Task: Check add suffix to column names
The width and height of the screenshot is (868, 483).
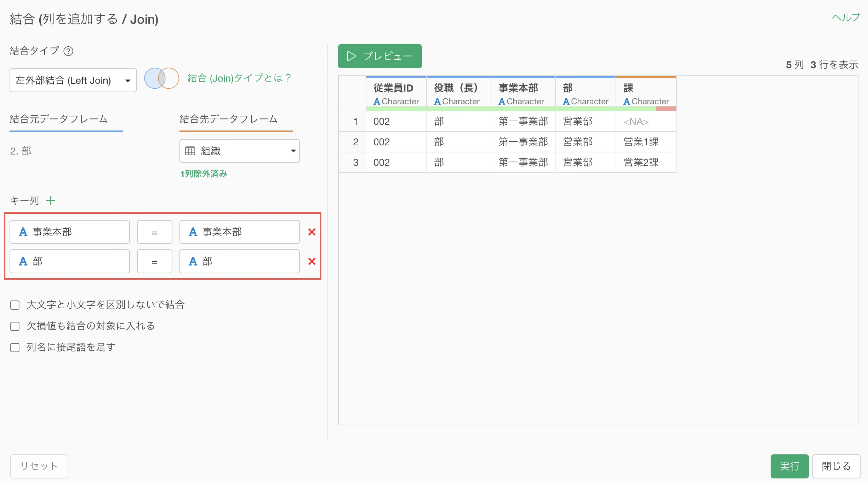Action: point(15,348)
